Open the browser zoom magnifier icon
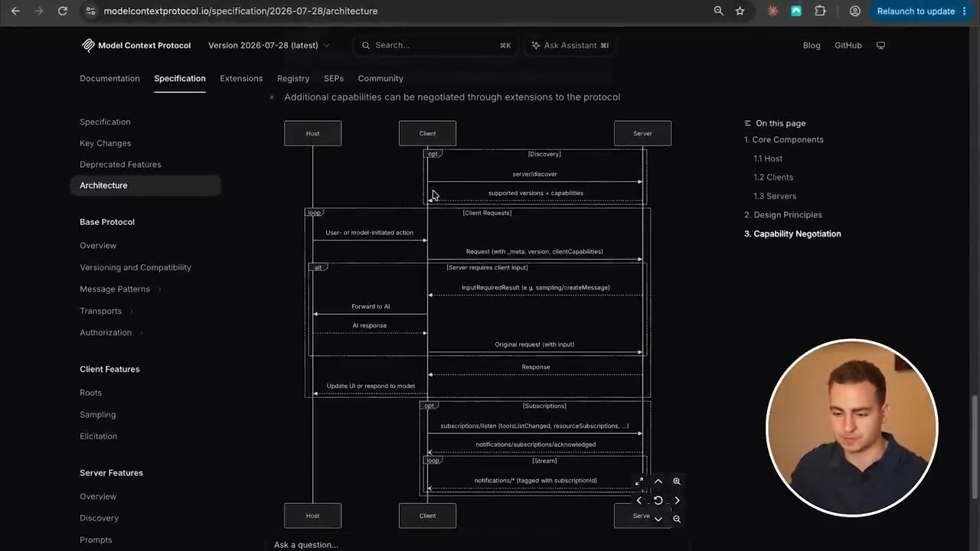 coord(718,11)
